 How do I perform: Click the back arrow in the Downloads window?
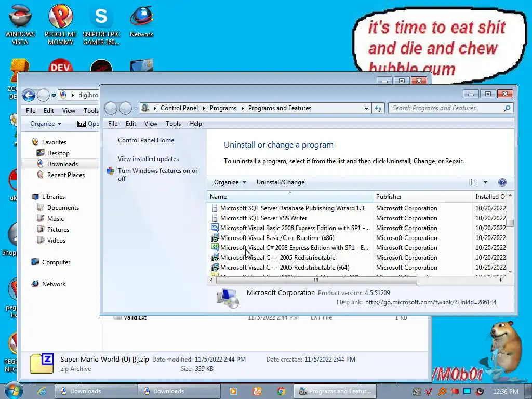coord(29,96)
